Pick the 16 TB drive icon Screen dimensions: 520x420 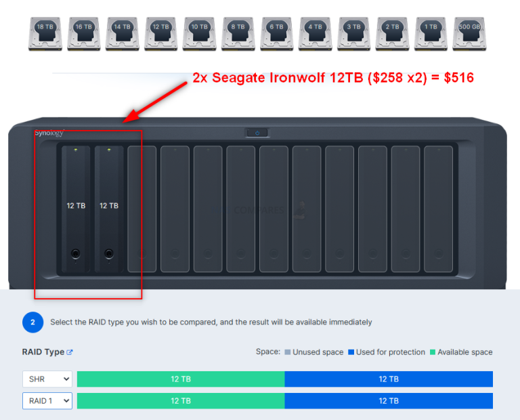pyautogui.click(x=84, y=33)
